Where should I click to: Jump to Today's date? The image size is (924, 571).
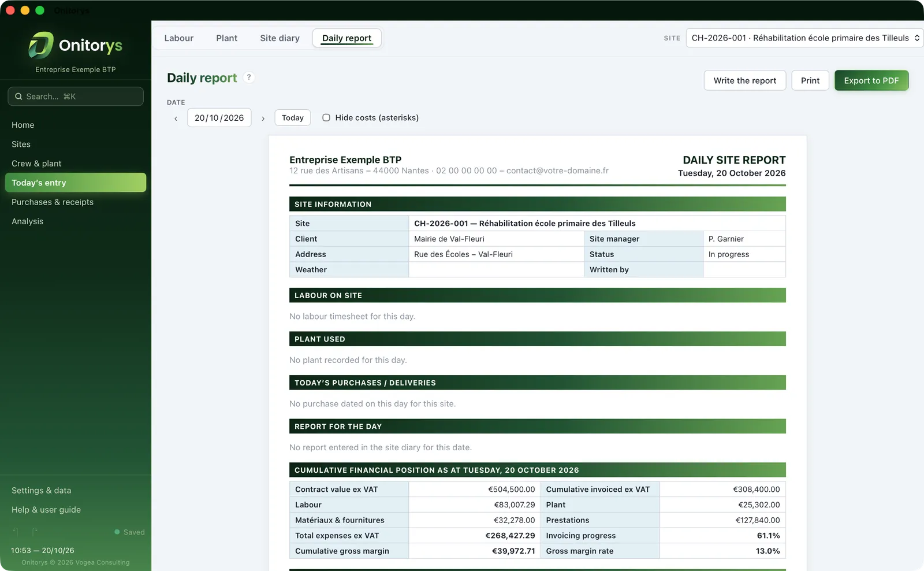click(x=293, y=118)
